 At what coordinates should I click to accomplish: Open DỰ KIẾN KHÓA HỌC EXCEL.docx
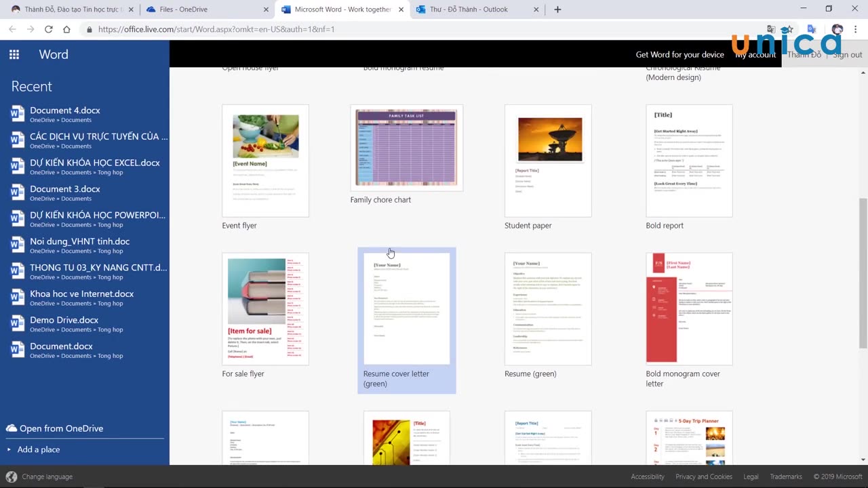[x=85, y=167]
